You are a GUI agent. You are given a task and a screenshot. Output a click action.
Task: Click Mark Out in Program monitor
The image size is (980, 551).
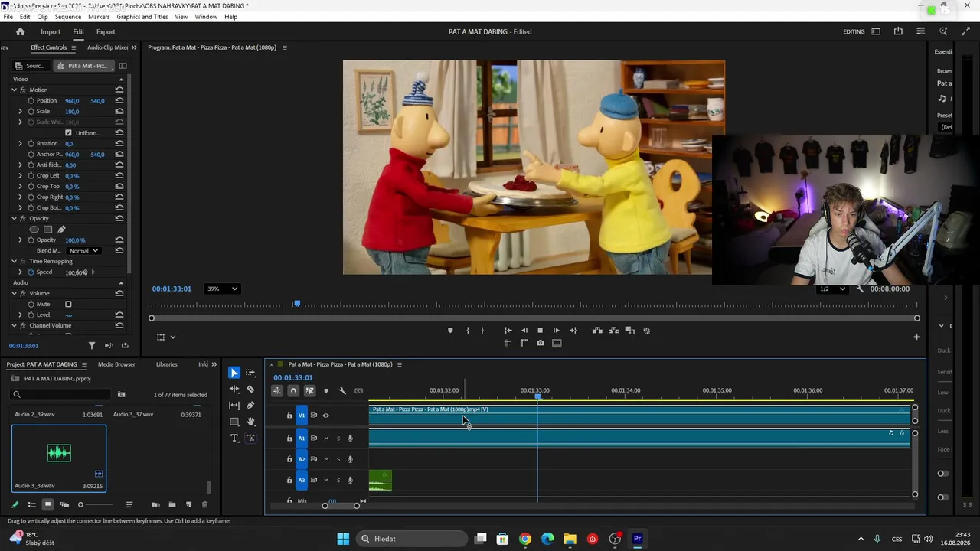pos(482,331)
